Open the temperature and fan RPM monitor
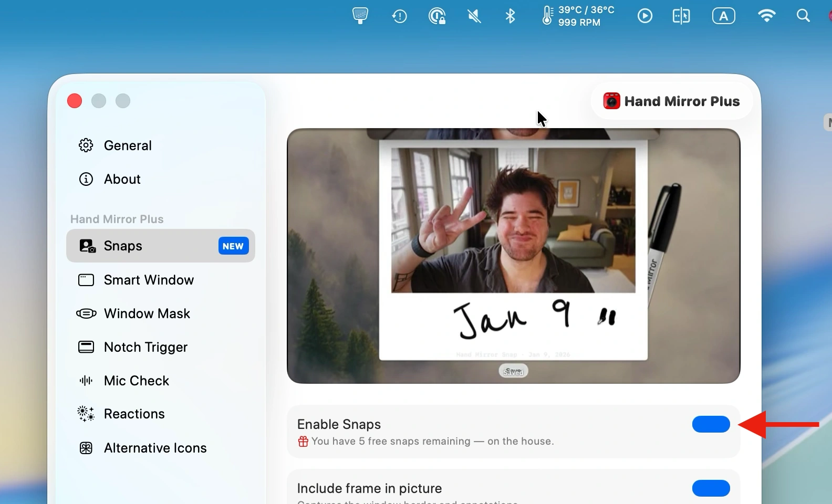Viewport: 832px width, 504px height. click(578, 16)
